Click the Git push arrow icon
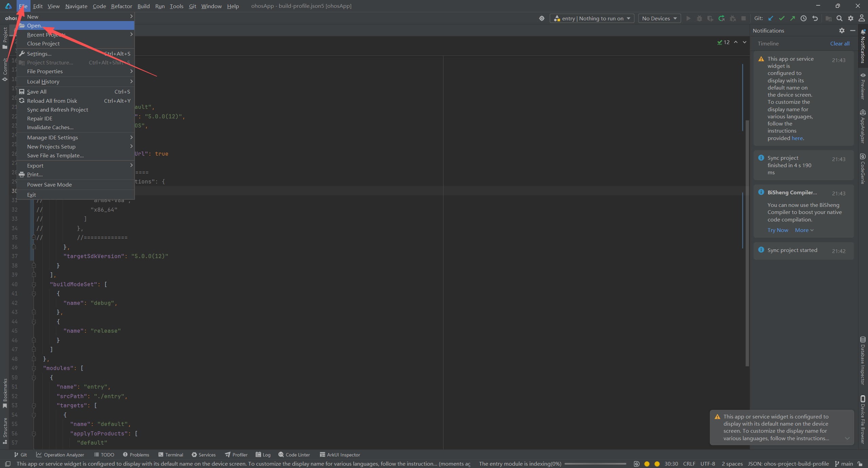The height and width of the screenshot is (468, 868). pos(792,18)
